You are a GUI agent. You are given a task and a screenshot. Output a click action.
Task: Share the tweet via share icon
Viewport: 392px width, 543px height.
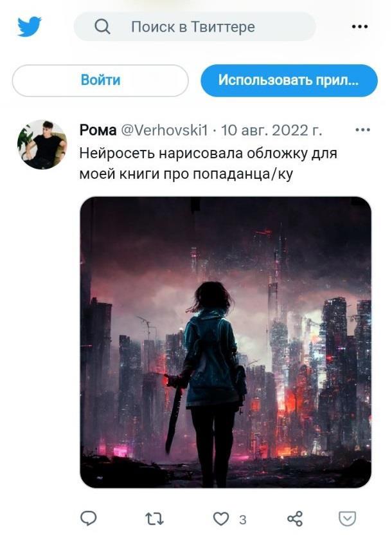tap(295, 519)
